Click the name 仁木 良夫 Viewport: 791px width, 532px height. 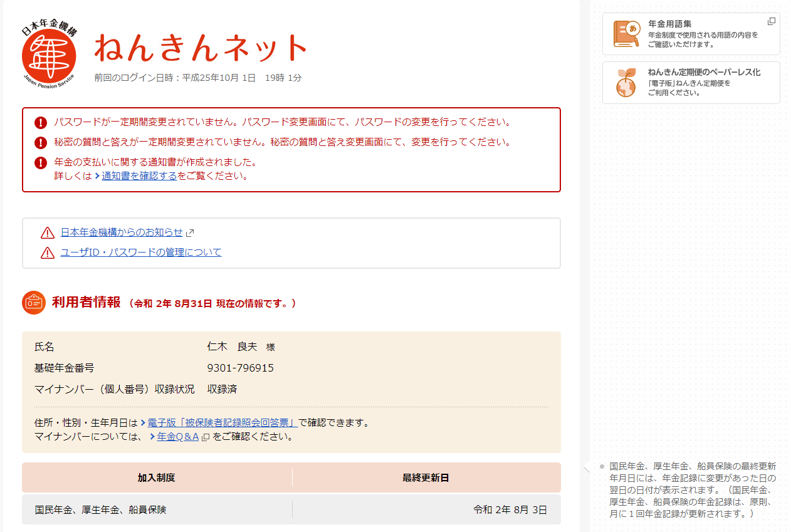pyautogui.click(x=232, y=347)
